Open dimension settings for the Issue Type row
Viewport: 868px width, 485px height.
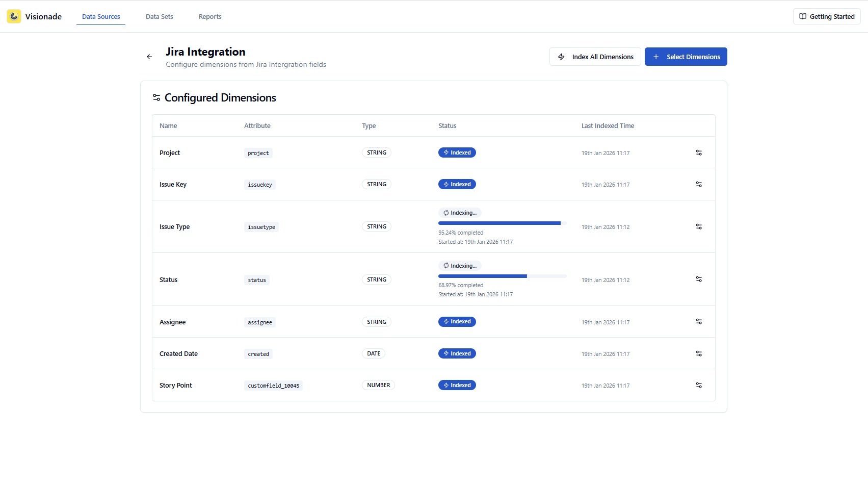pyautogui.click(x=699, y=226)
